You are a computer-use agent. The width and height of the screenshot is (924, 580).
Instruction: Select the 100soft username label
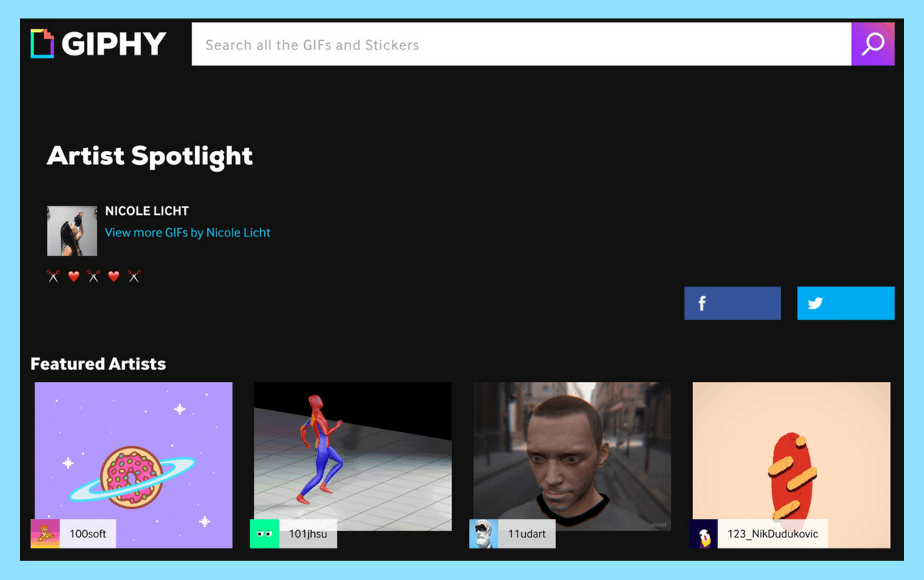88,534
